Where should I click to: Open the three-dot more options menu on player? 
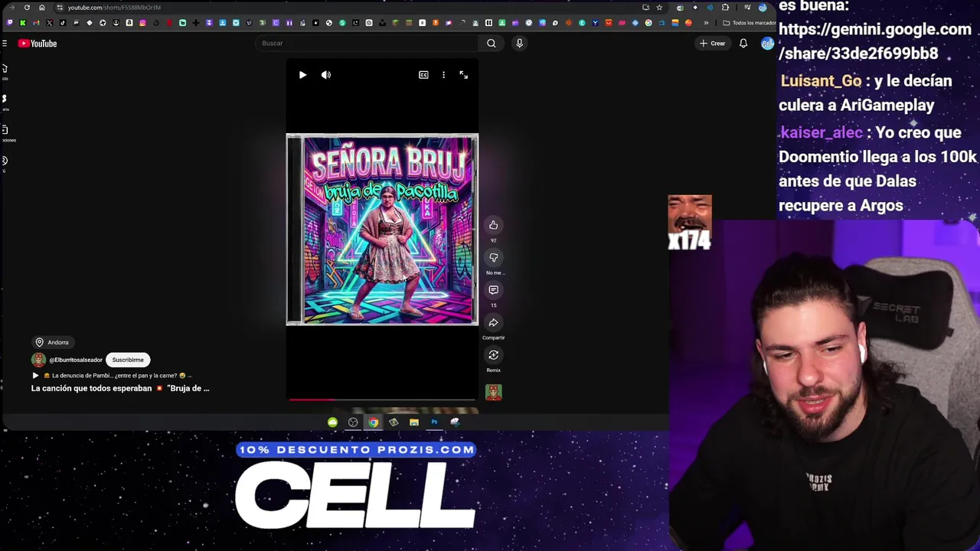point(443,75)
